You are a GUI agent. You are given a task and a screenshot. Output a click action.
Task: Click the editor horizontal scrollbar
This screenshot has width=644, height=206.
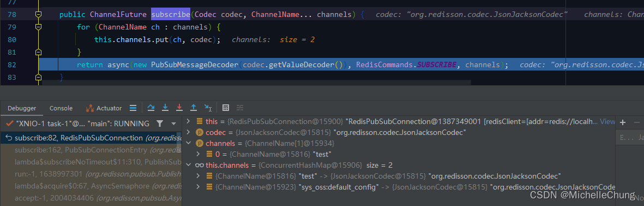point(257,83)
